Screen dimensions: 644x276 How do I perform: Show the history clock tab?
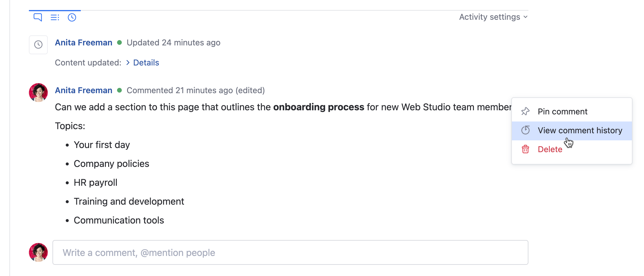click(x=72, y=17)
